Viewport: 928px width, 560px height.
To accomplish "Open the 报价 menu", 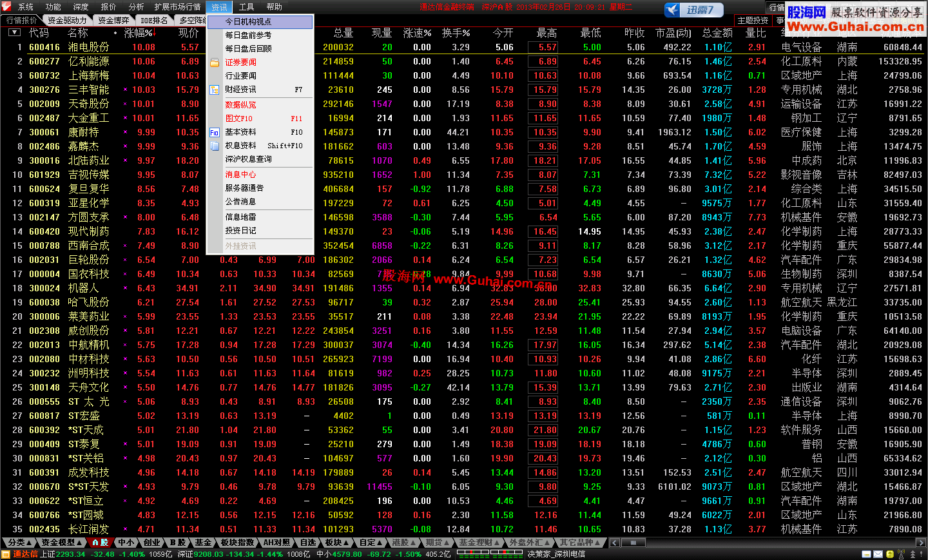I will coord(109,7).
